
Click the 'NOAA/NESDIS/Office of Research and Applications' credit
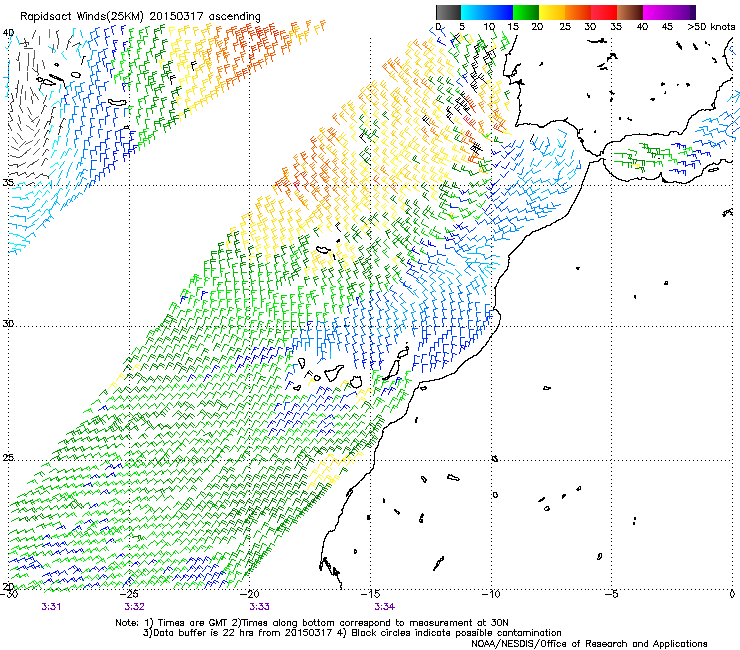pos(589,644)
